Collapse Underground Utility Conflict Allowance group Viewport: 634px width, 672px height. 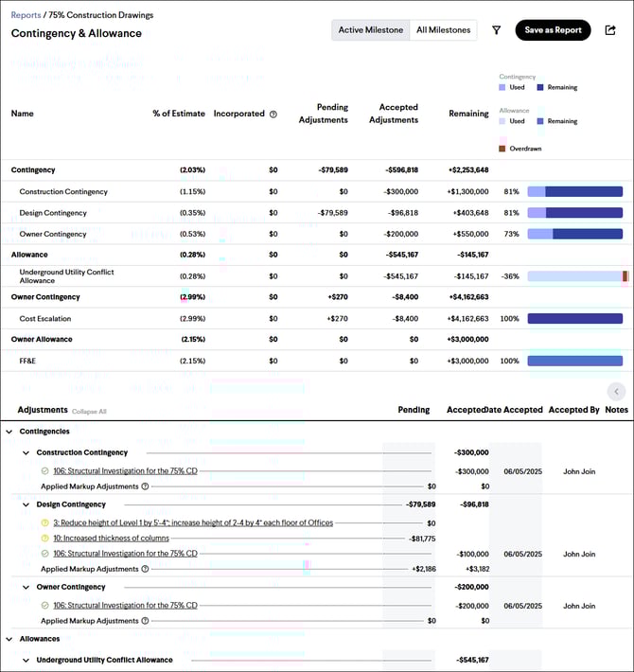[26, 660]
